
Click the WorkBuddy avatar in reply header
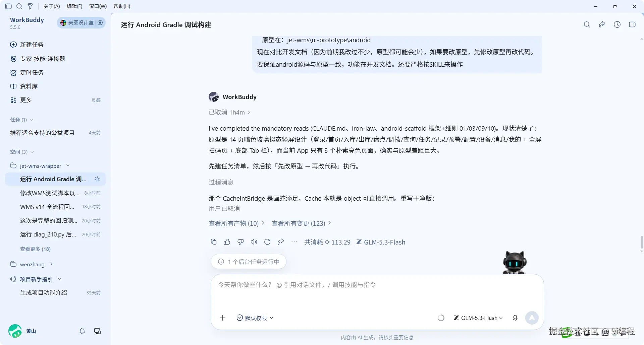(214, 97)
